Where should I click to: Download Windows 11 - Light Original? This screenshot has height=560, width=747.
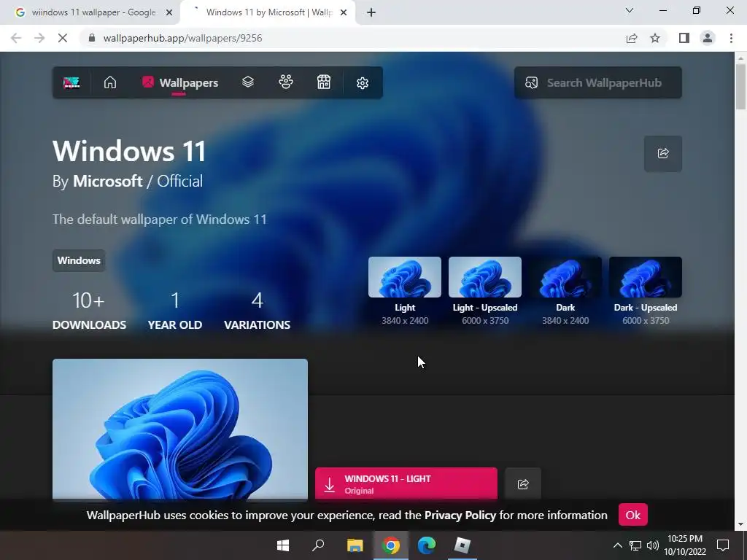[406, 484]
